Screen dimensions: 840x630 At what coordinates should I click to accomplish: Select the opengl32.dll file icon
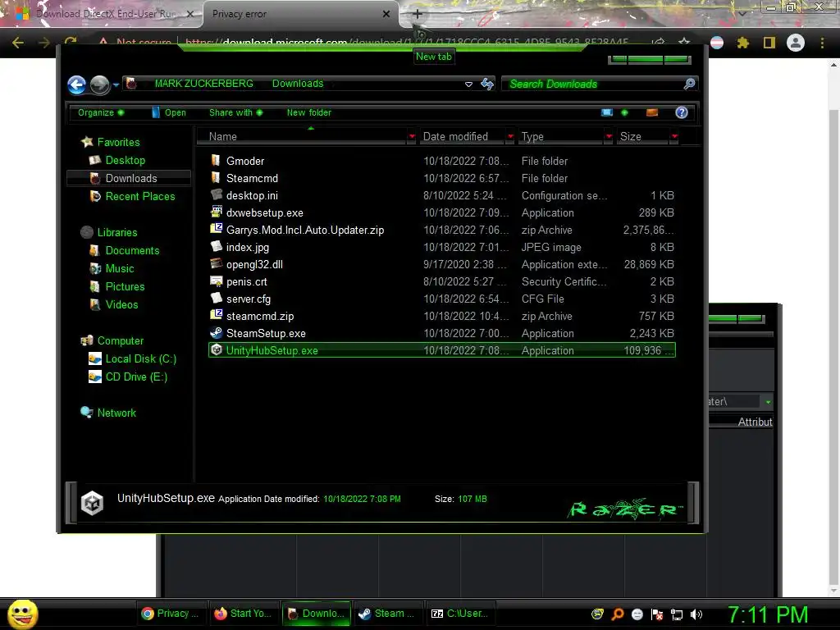[x=217, y=263]
